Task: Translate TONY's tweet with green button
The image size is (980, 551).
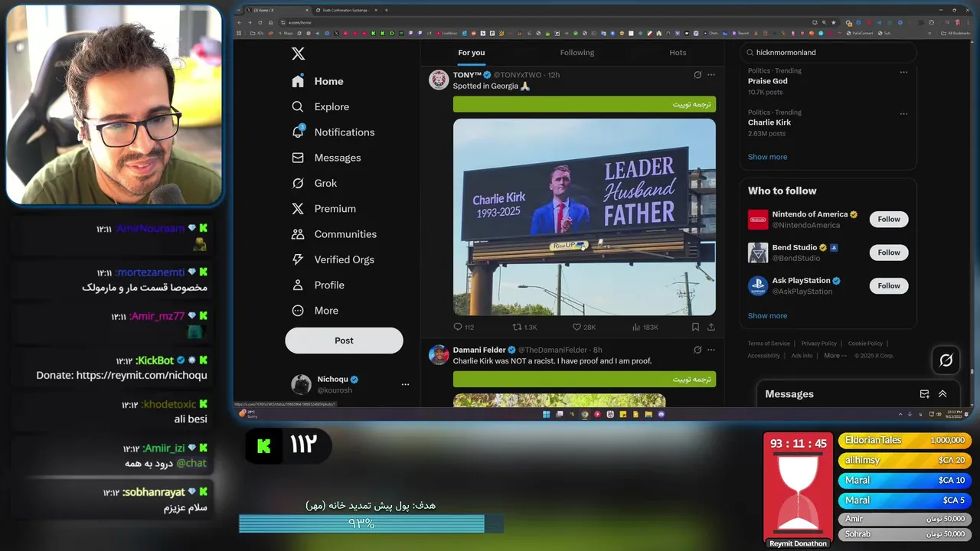Action: [584, 104]
